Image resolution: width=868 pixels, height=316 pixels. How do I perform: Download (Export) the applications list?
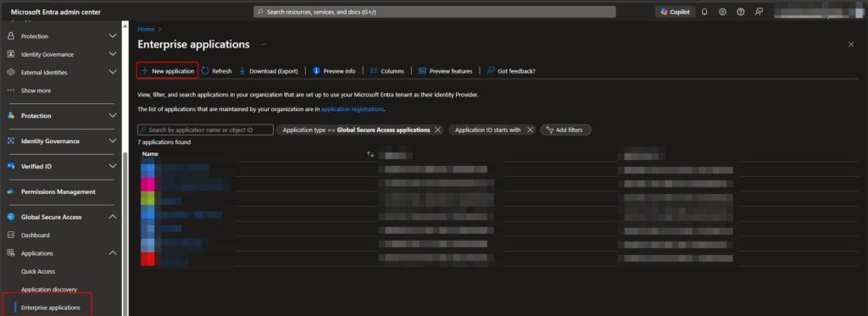point(269,71)
